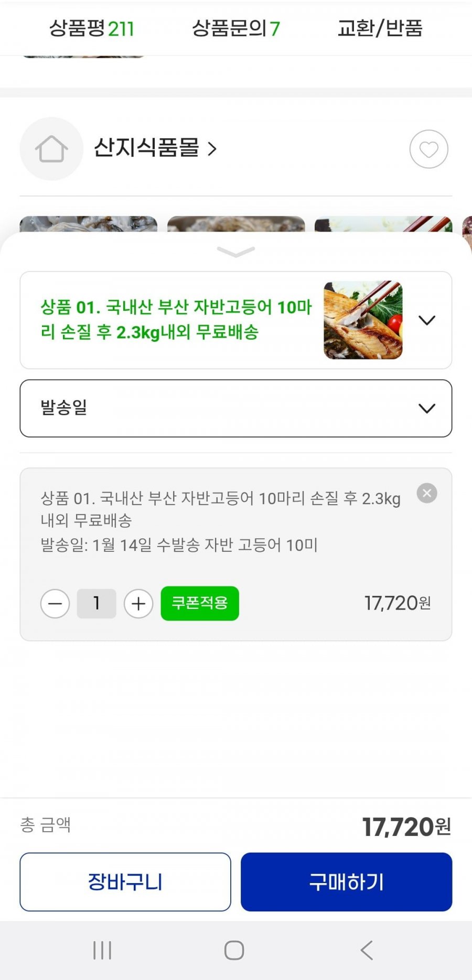Collapse the option sheet with the handle chevron
The height and width of the screenshot is (980, 472).
tap(236, 252)
